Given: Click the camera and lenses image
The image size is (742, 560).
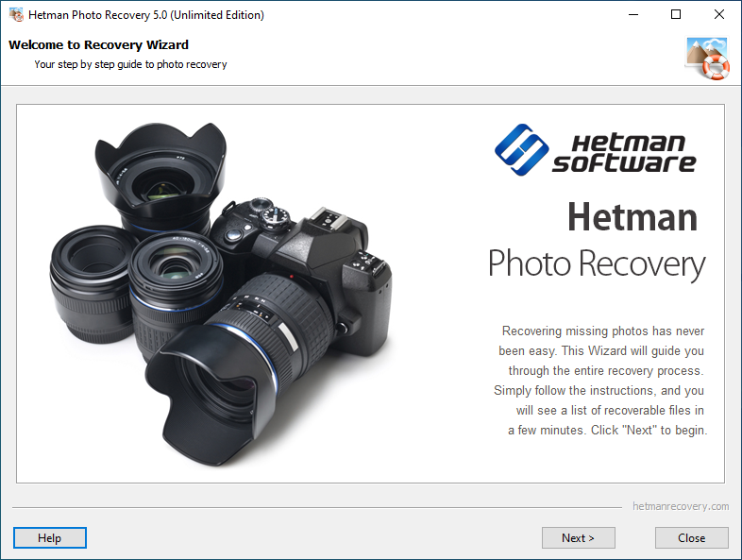Looking at the screenshot, I should pyautogui.click(x=221, y=294).
